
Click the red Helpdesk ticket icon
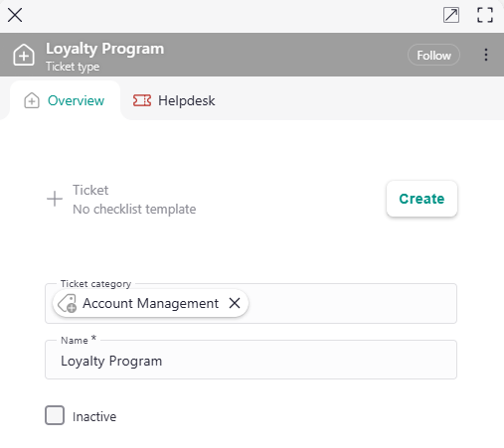tap(142, 100)
